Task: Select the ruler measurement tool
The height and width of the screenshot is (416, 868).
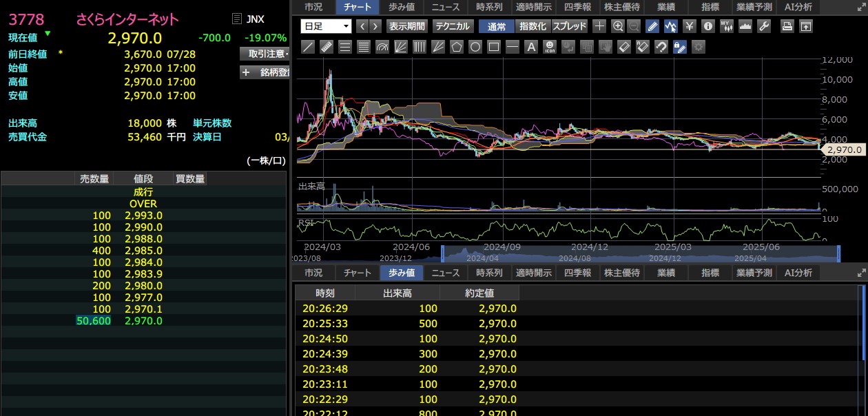Action: (x=327, y=47)
